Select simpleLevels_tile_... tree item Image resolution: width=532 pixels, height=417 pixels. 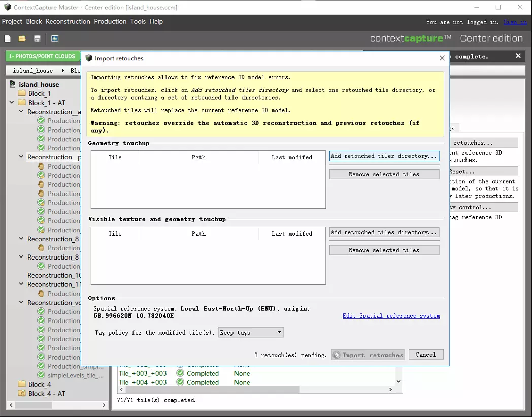pos(75,375)
